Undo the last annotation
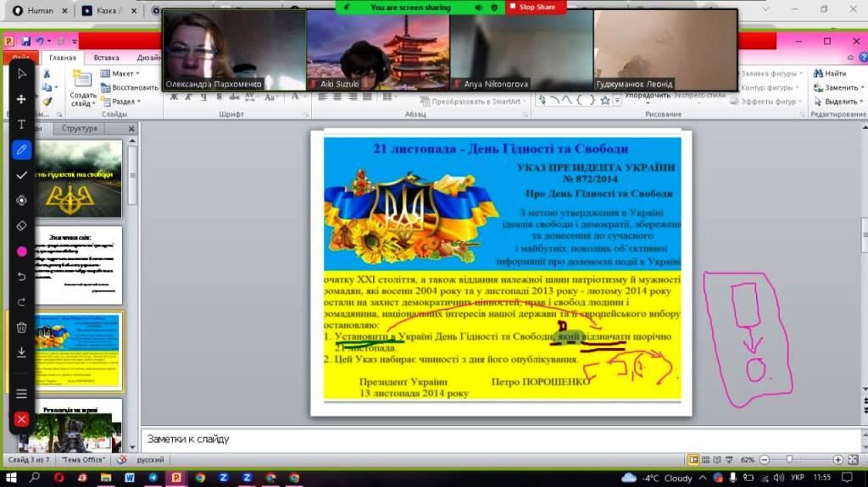The height and width of the screenshot is (487, 868). click(21, 276)
